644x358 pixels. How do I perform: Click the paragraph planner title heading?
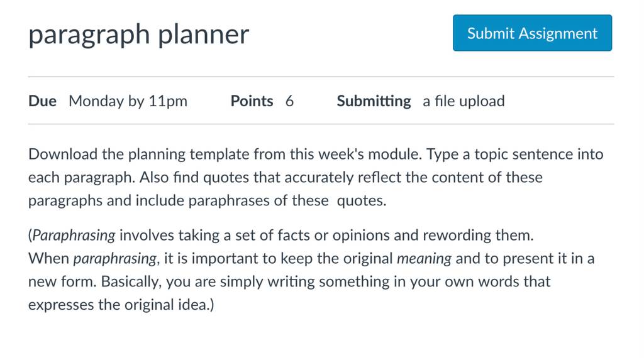[139, 35]
